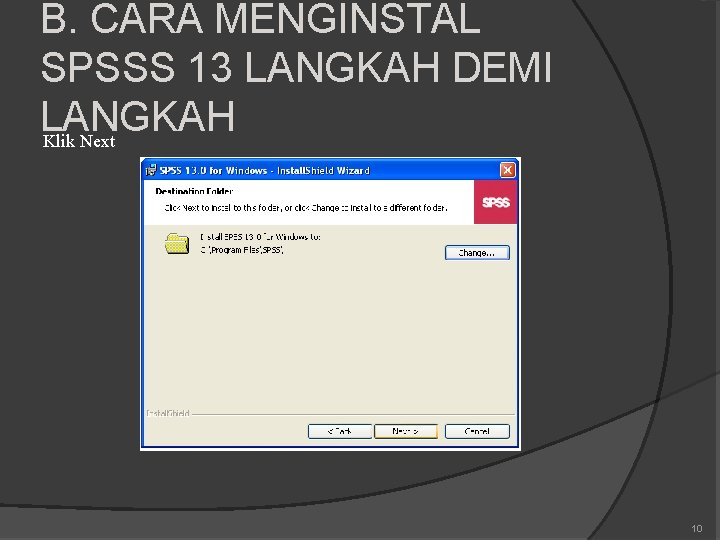Click the yellow destination folder icon
720x540 pixels.
(x=177, y=243)
